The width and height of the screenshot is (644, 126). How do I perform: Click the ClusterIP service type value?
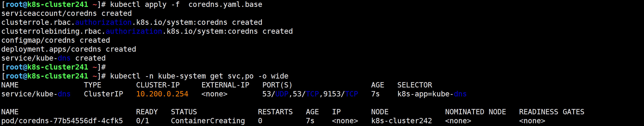point(103,94)
